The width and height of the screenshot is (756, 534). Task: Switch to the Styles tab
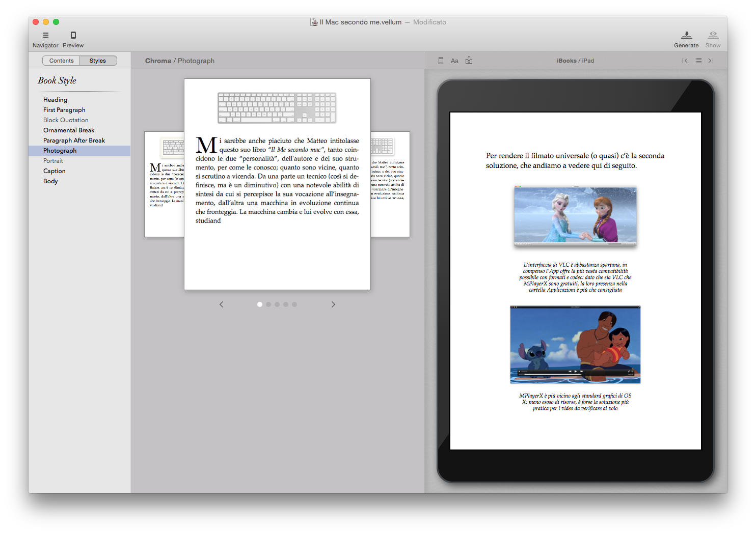[x=98, y=60]
